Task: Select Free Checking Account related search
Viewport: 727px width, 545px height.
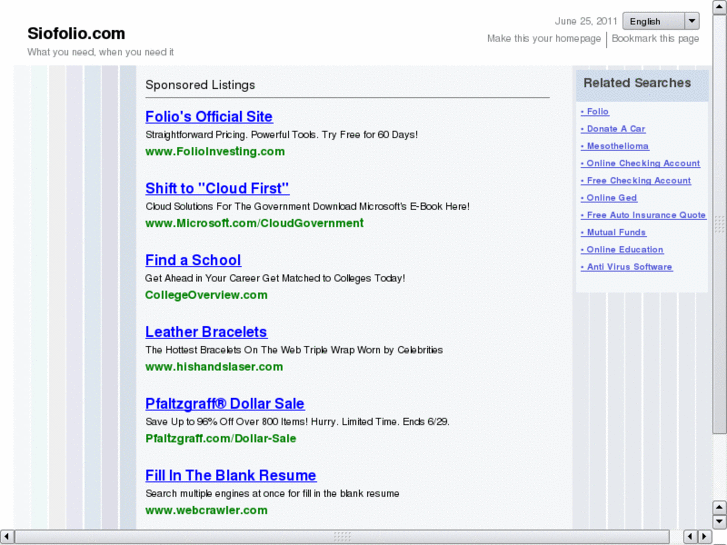Action: pyautogui.click(x=636, y=180)
